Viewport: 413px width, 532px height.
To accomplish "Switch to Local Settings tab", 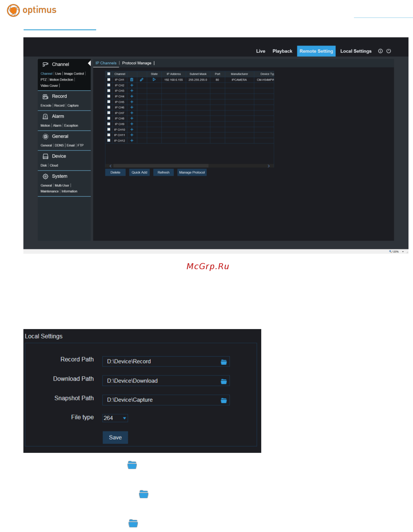I will coord(356,51).
